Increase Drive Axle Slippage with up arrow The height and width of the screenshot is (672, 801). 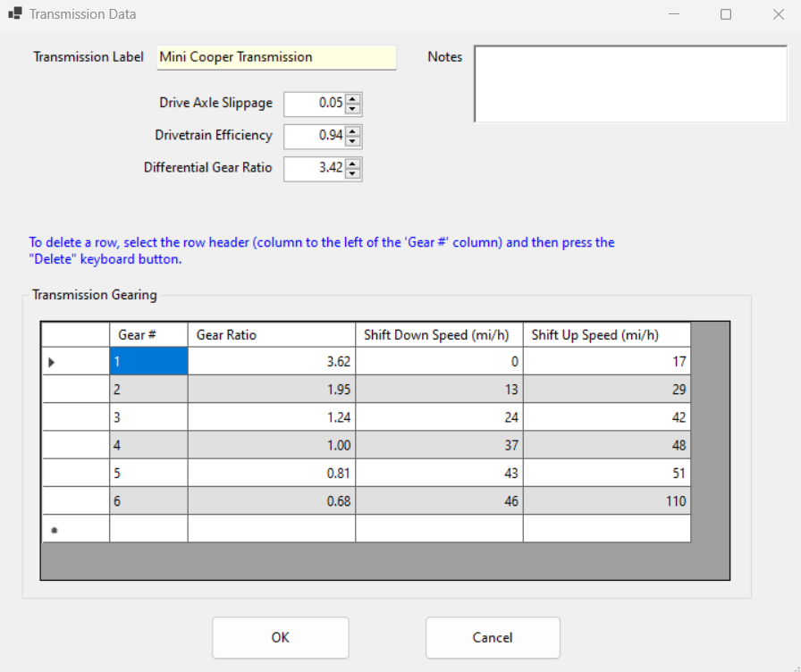coord(352,99)
